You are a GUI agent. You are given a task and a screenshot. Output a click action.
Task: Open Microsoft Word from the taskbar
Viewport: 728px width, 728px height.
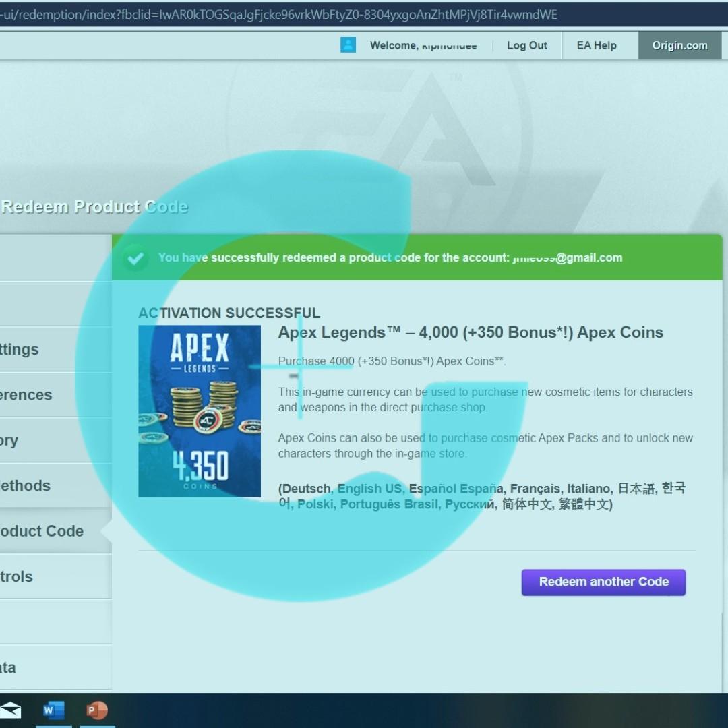click(53, 710)
